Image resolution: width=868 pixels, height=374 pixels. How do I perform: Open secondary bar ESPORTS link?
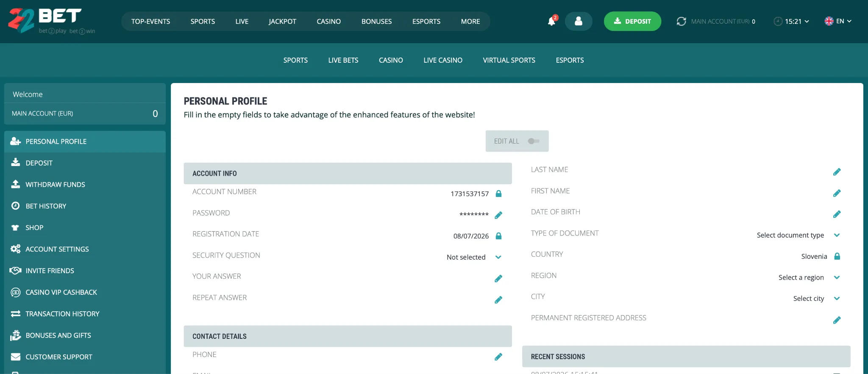pos(570,60)
